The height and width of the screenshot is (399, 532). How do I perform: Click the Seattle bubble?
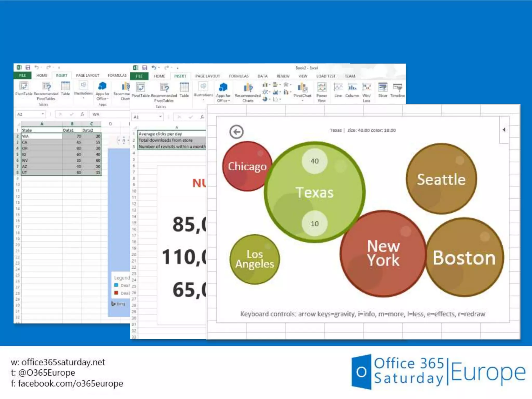pos(441,179)
